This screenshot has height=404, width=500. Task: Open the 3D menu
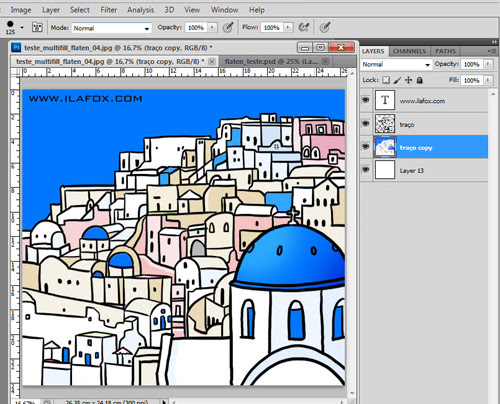[x=169, y=10]
